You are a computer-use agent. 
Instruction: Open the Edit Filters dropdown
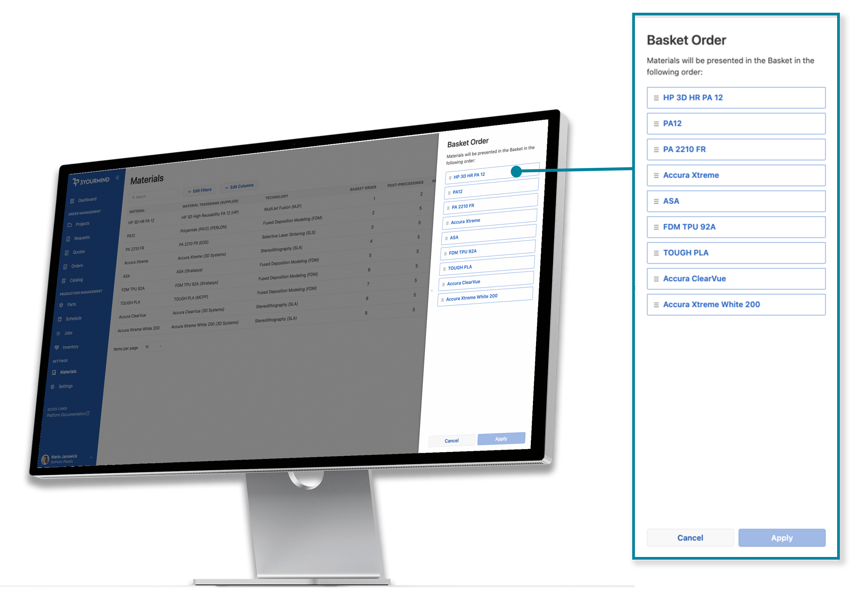(x=200, y=191)
